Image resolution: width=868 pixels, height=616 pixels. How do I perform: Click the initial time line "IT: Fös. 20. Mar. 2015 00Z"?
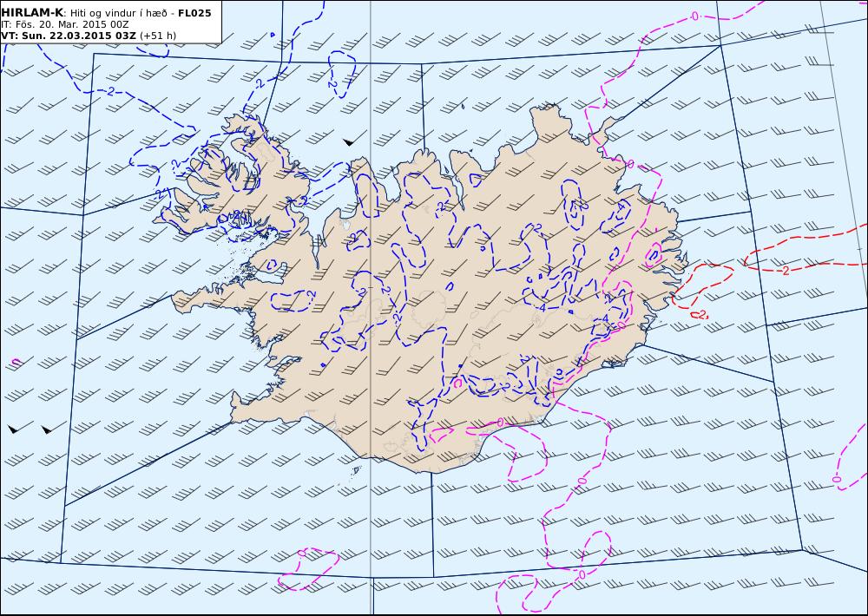[x=65, y=24]
